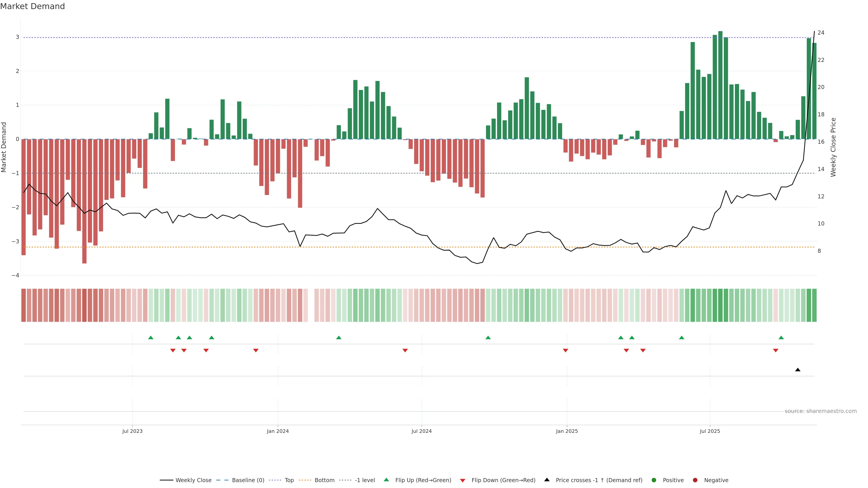
Task: Click the green Positive legend dot
Action: 654,480
